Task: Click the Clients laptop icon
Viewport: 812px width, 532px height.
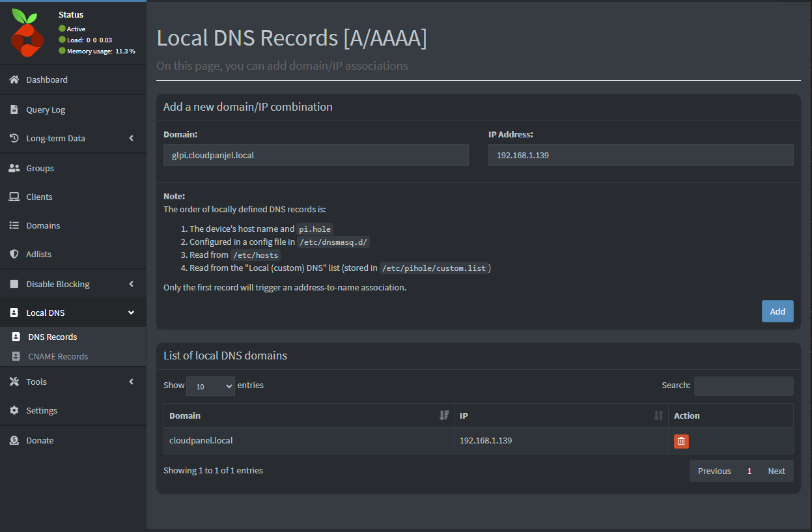Action: click(x=14, y=197)
